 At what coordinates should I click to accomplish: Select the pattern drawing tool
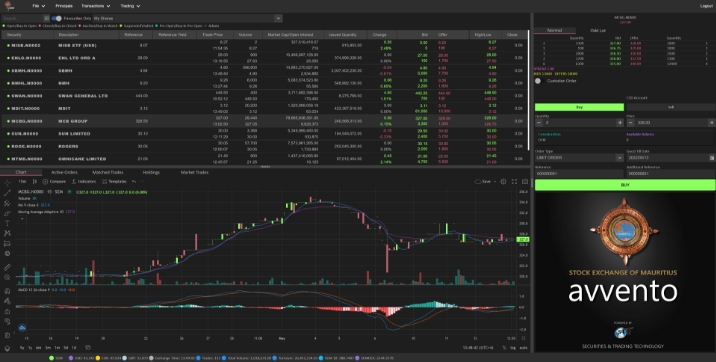[7, 233]
